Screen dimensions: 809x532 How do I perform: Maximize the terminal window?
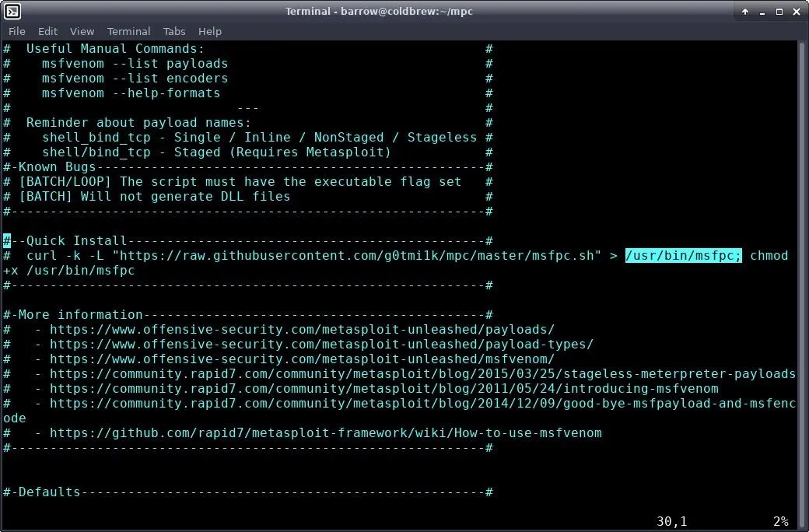(x=779, y=12)
